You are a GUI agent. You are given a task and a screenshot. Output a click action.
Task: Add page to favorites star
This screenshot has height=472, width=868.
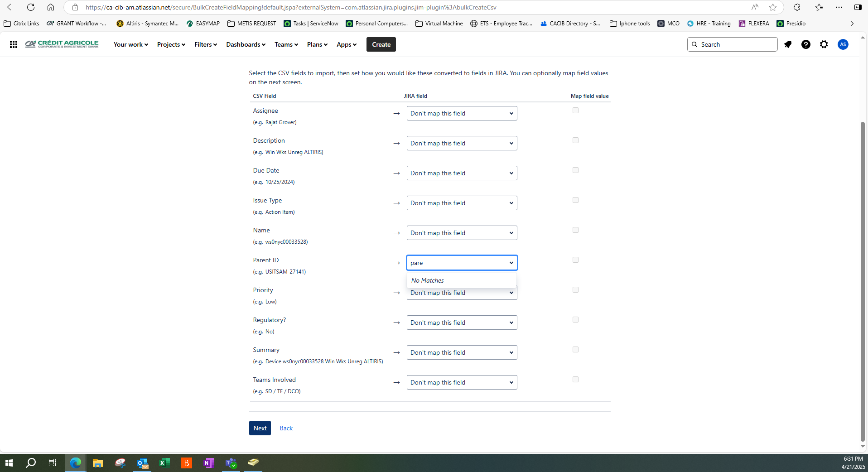point(773,7)
